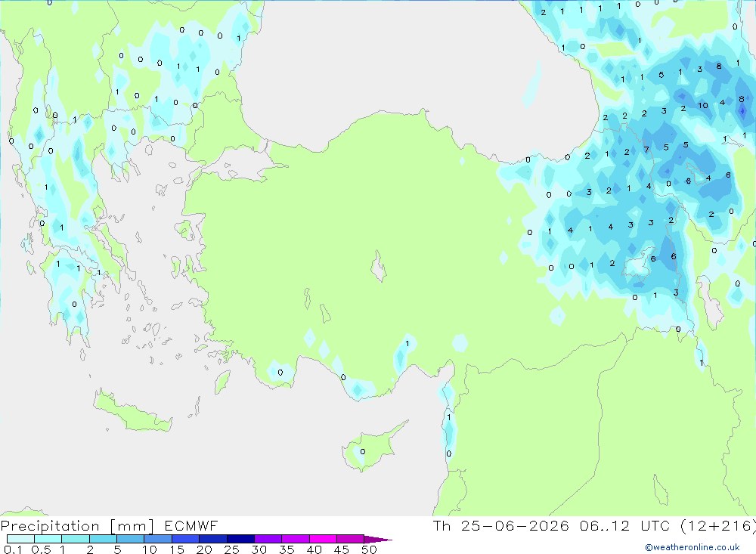Viewport: 756px width, 554px height.
Task: Pick the 10–15 mm legend color swatch
Action: pos(158,539)
